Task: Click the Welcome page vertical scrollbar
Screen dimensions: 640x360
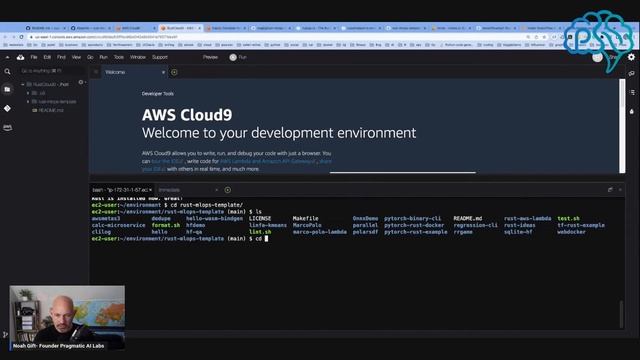Action: pyautogui.click(x=622, y=126)
